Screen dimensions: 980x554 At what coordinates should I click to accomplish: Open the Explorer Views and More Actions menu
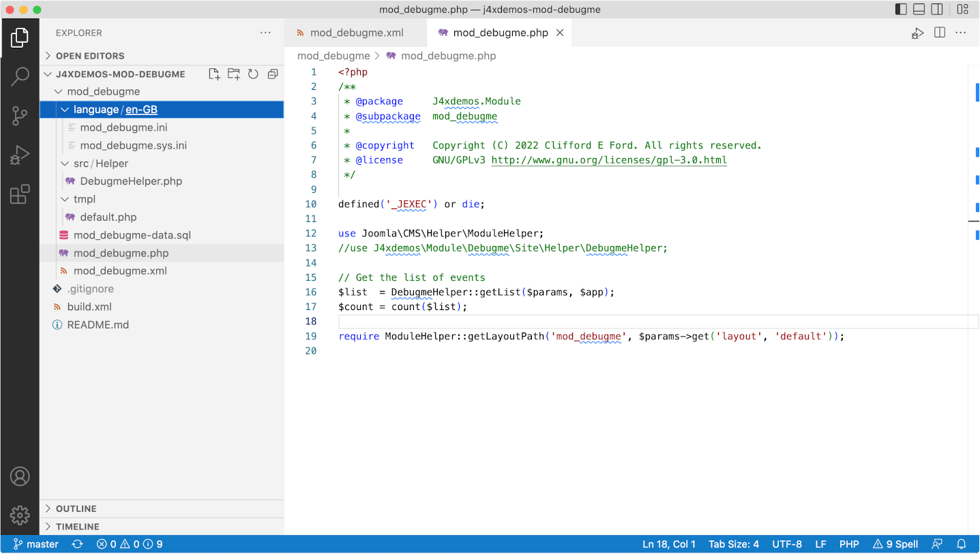click(x=265, y=32)
